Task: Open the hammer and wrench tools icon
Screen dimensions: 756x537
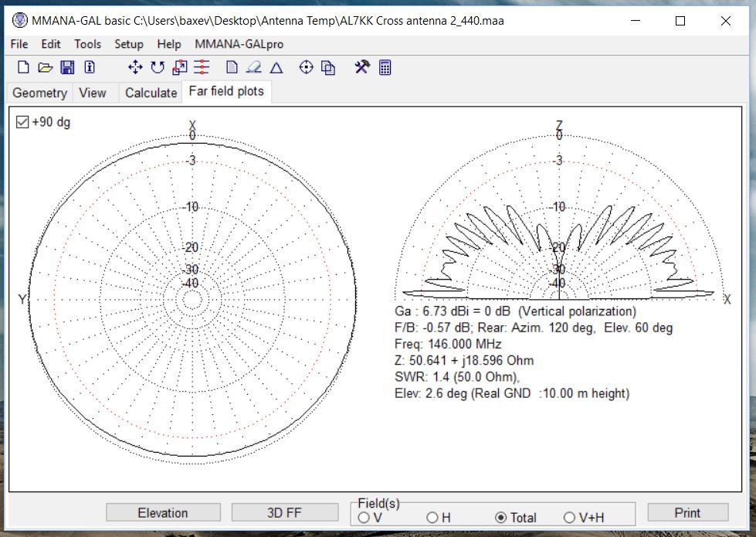Action: [x=362, y=67]
